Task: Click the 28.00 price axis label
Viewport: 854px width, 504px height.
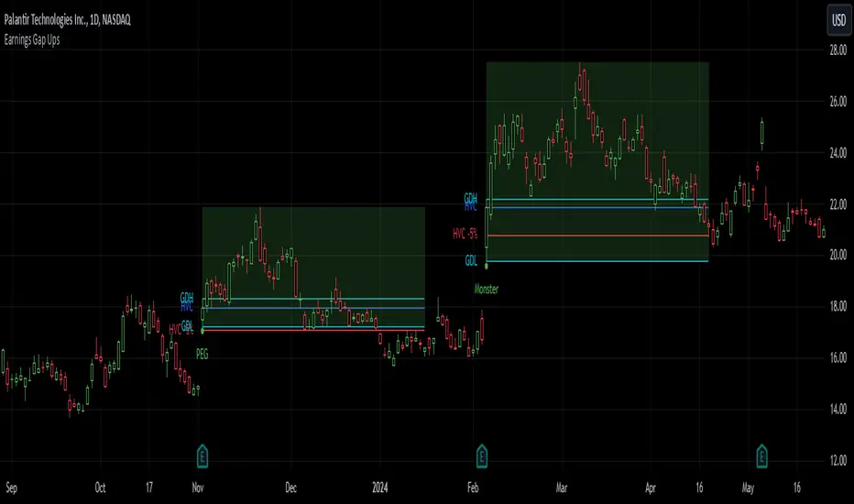Action: 838,50
